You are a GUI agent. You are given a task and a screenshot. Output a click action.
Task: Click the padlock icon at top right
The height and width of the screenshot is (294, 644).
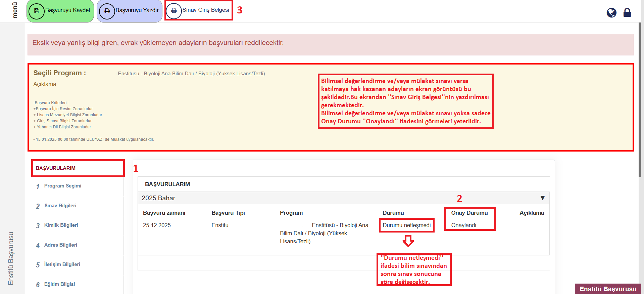[627, 13]
